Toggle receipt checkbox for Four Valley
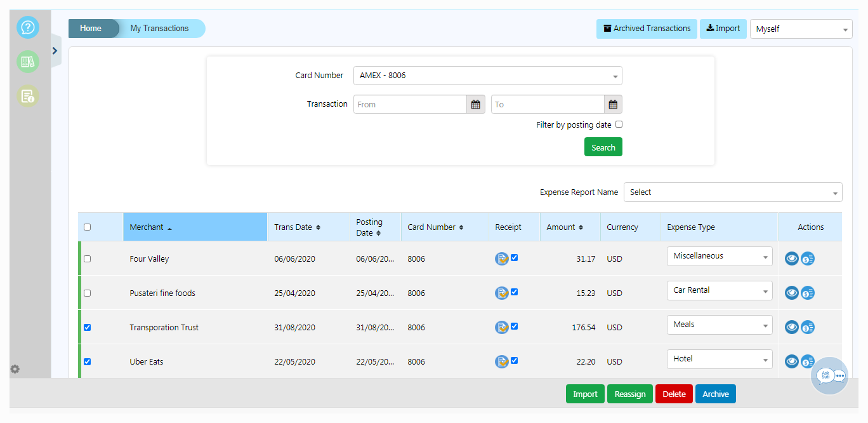This screenshot has width=868, height=423. (x=515, y=257)
